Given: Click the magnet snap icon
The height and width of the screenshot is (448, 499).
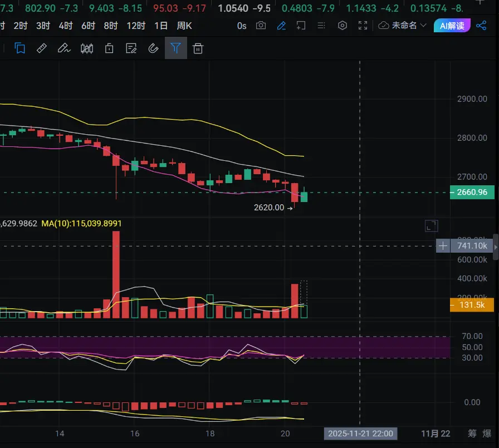Looking at the screenshot, I should tap(153, 48).
